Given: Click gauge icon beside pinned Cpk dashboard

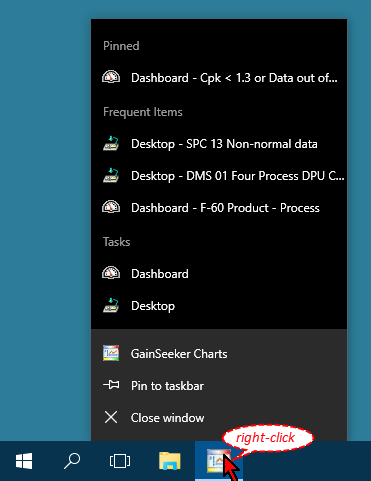Looking at the screenshot, I should click(x=111, y=77).
